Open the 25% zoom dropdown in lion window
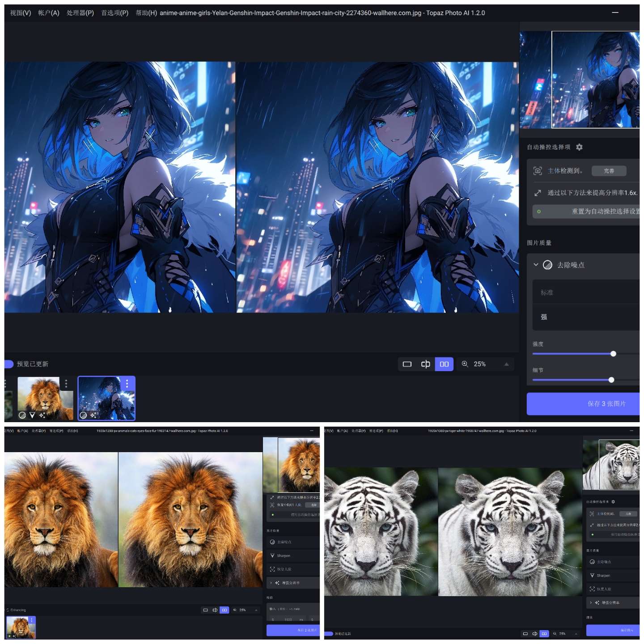The height and width of the screenshot is (644, 644). click(246, 610)
